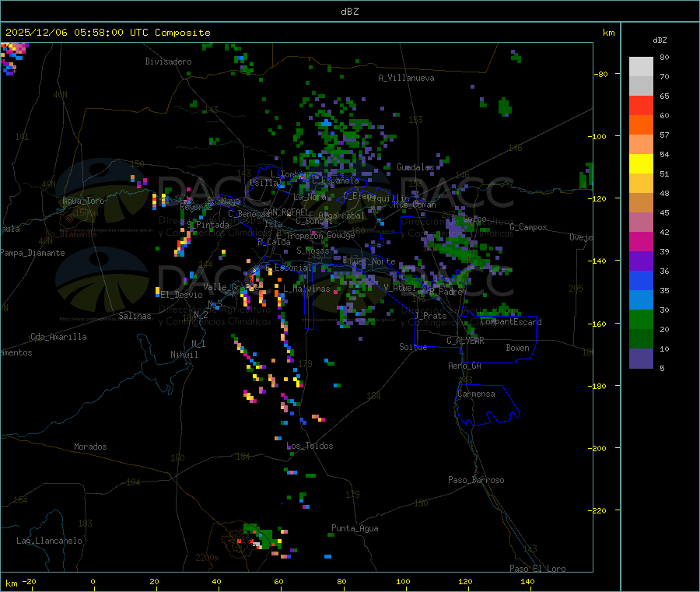This screenshot has height=592, width=700.
Task: Click the Paso_El_Loro label
Action: click(537, 569)
